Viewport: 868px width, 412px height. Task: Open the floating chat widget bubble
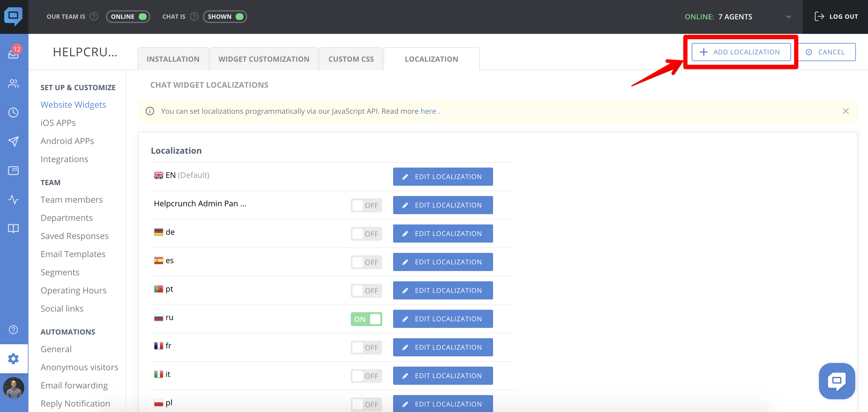click(x=837, y=381)
